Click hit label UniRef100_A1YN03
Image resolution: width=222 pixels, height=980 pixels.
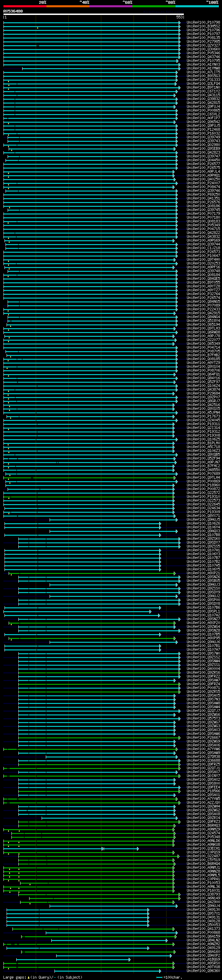pyautogui.click(x=203, y=64)
